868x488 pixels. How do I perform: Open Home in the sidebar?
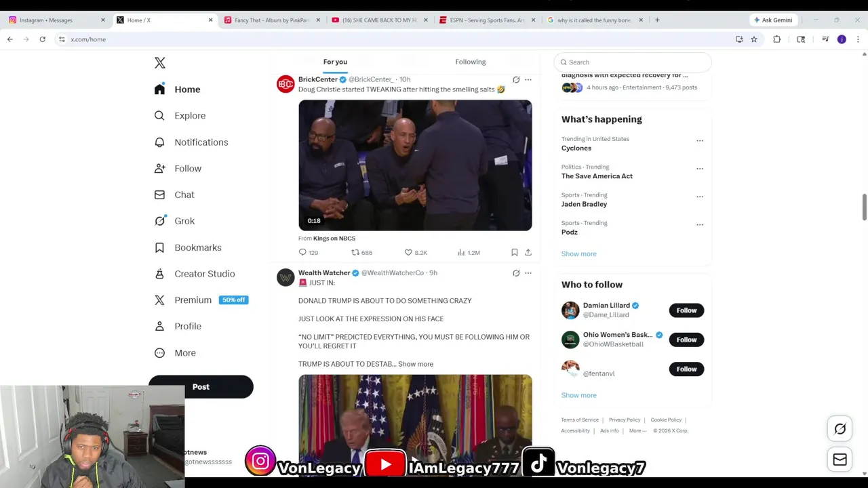pyautogui.click(x=178, y=89)
